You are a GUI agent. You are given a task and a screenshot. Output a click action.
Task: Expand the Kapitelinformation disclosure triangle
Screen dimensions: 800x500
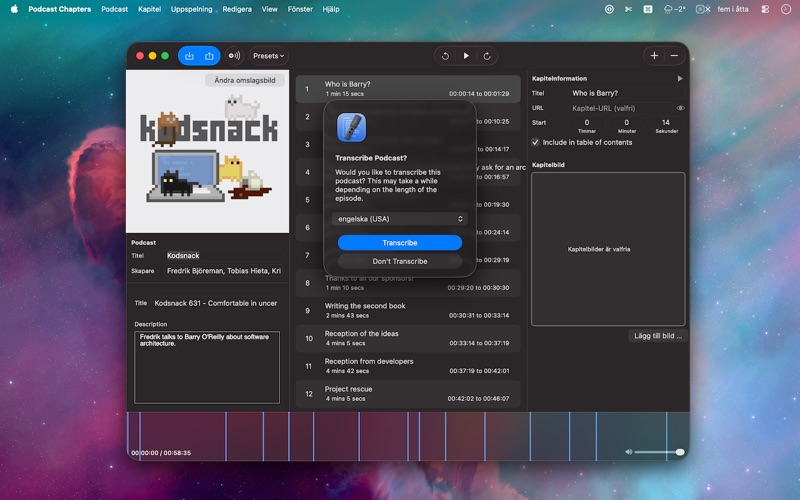pyautogui.click(x=680, y=79)
